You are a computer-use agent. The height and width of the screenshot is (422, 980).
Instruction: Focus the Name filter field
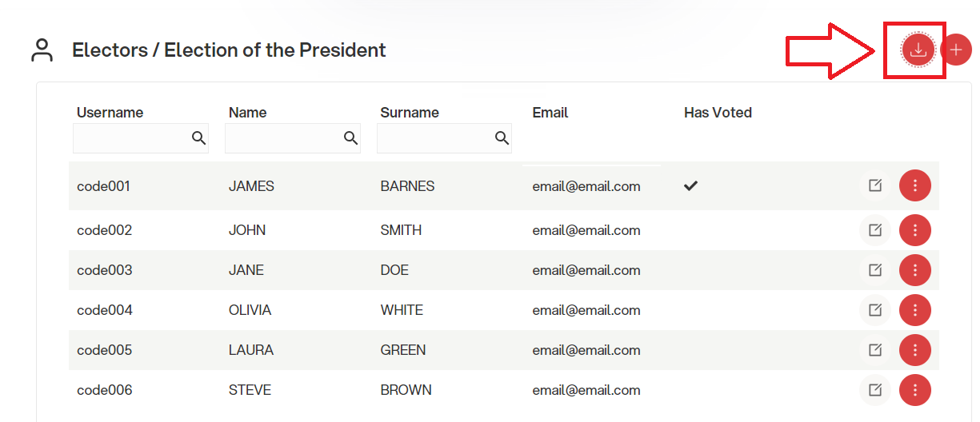(293, 138)
